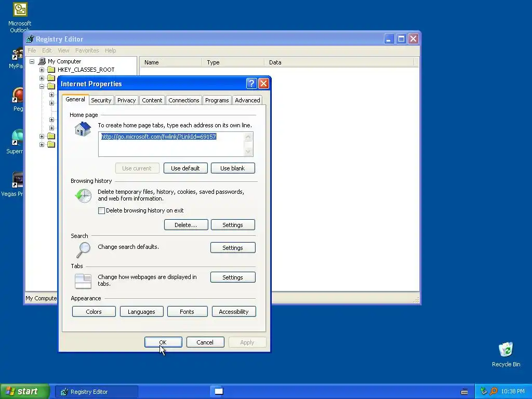Collapse the My Computer tree node
The width and height of the screenshot is (532, 399).
tap(32, 61)
